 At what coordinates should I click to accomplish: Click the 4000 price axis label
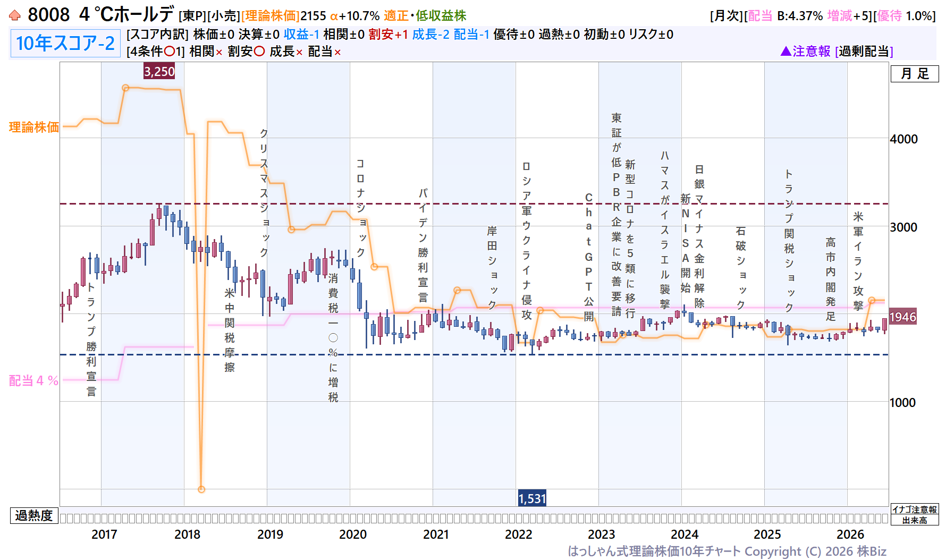(904, 139)
